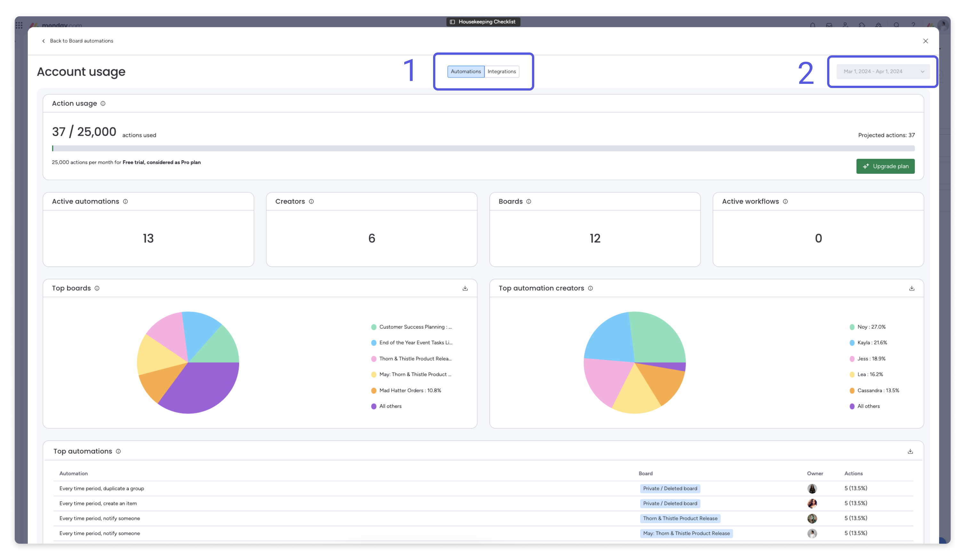Open the date range dropdown
Viewport: 967px width, 560px height.
point(882,71)
